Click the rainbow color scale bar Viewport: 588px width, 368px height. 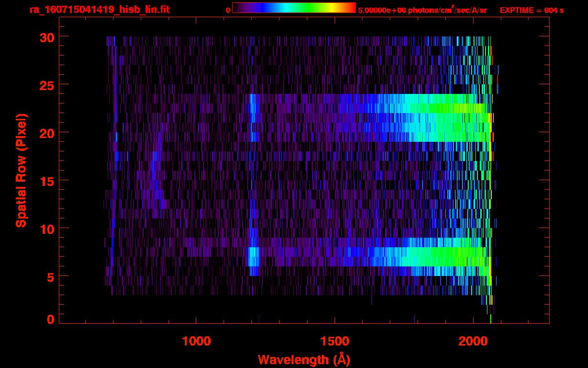294,8
